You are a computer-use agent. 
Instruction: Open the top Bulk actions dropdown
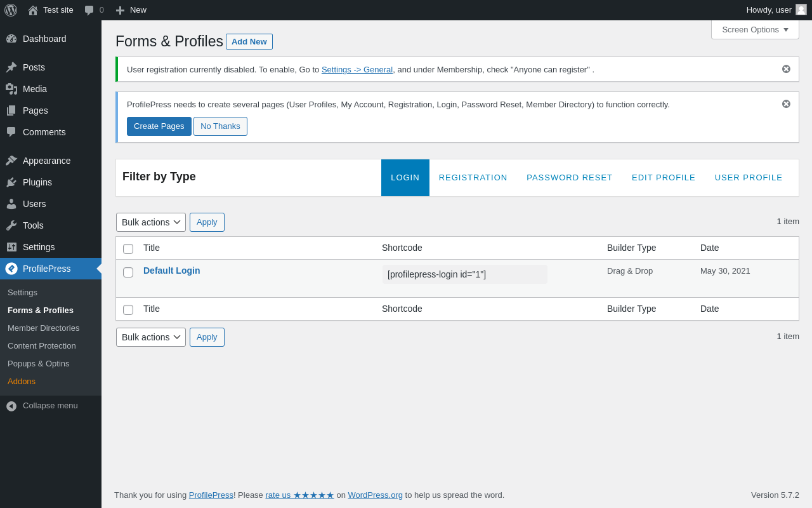coord(151,222)
